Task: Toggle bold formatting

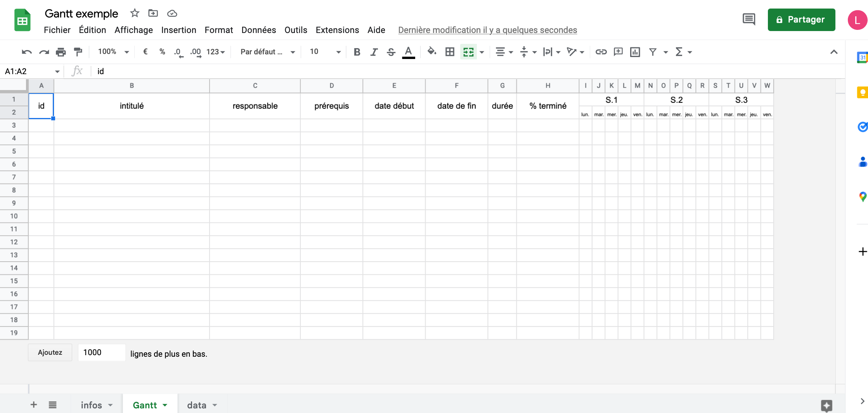Action: (x=357, y=52)
